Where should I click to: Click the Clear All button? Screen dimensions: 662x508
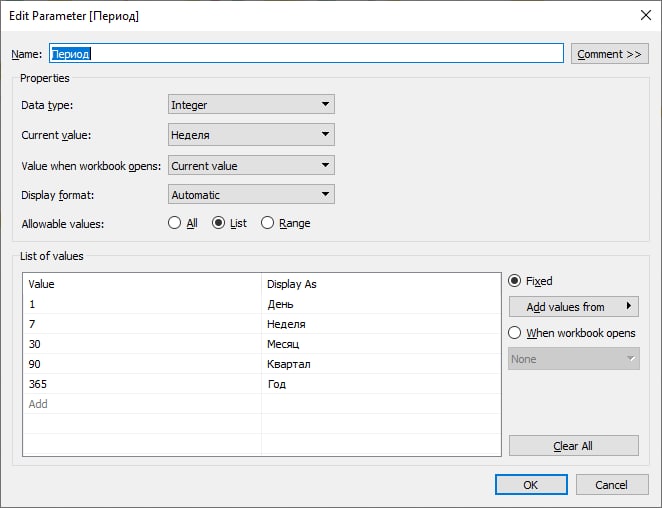pyautogui.click(x=574, y=446)
